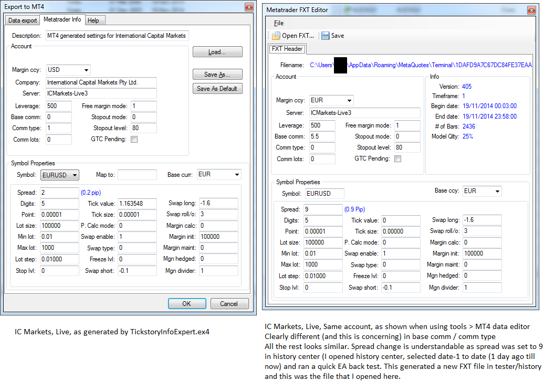The height and width of the screenshot is (392, 555).
Task: Click Spread field showing 2
Action: click(59, 193)
